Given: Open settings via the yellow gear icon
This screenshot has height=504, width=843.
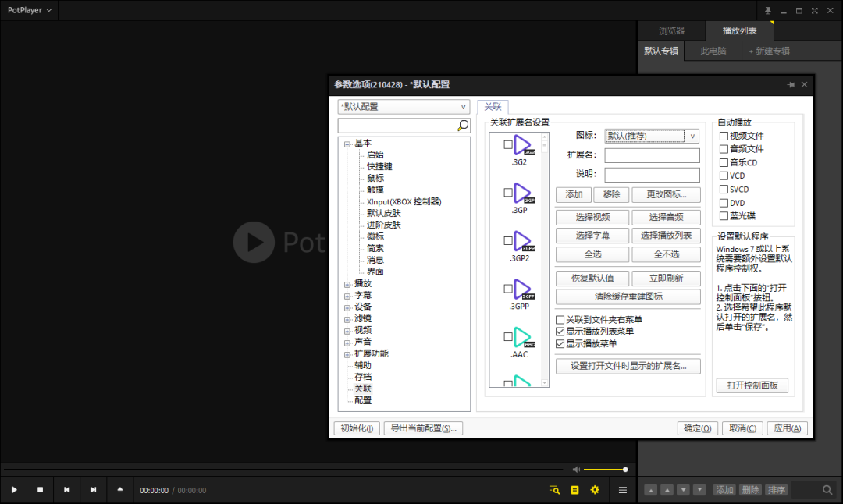Looking at the screenshot, I should click(x=595, y=490).
